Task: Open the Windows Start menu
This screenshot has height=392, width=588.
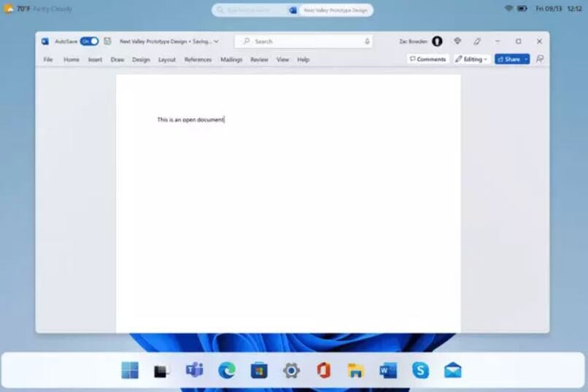Action: (130, 370)
